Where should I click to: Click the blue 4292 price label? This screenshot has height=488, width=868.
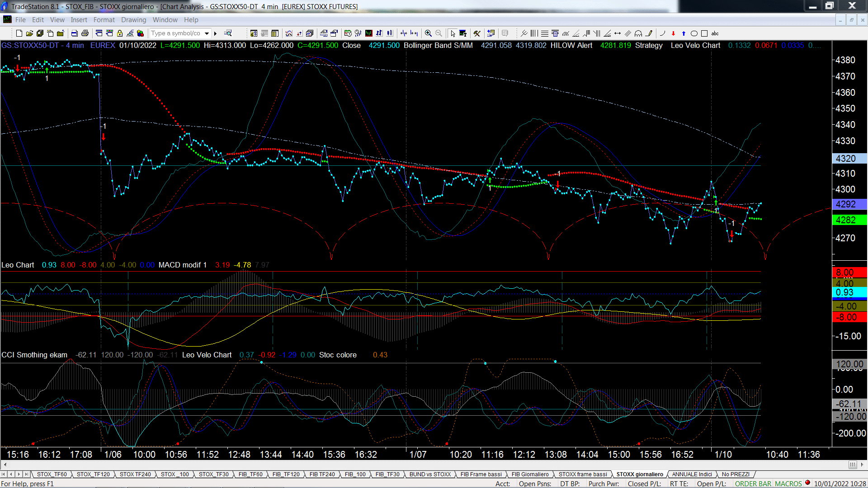click(849, 204)
